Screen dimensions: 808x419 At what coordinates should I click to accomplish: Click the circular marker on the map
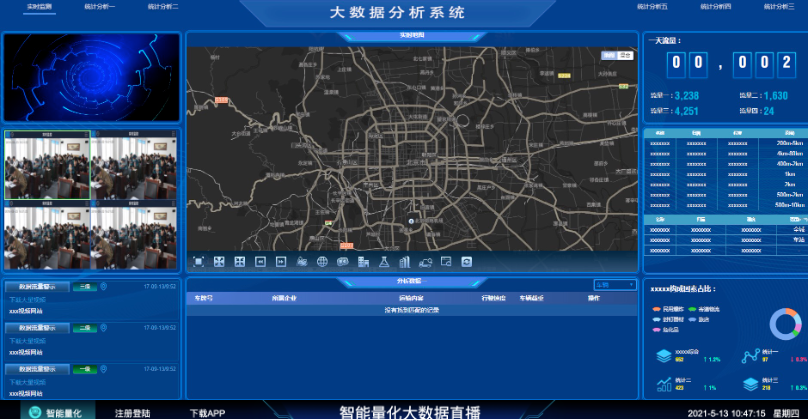[462, 121]
